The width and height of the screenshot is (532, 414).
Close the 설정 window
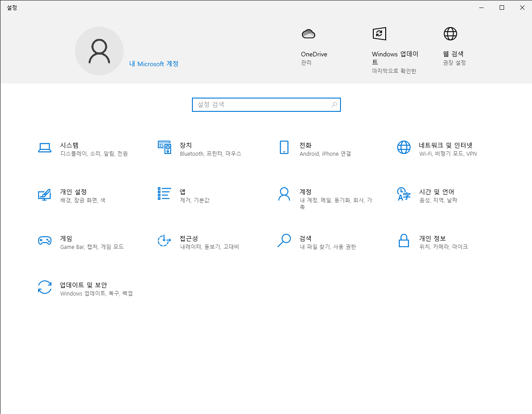point(522,7)
